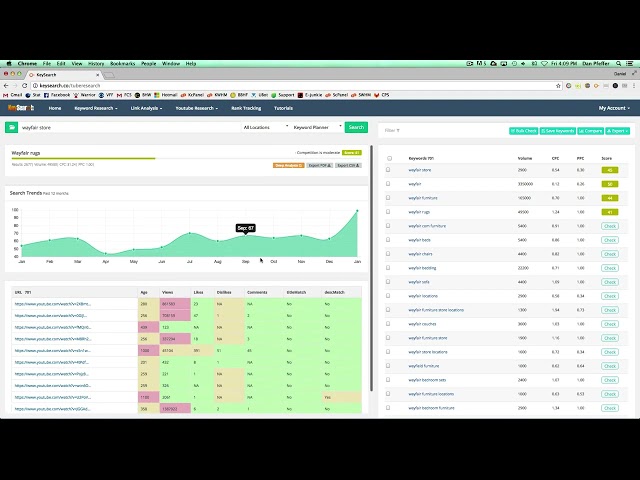This screenshot has width=640, height=480.
Task: Click the black circle extension icon in Chrome toolbar
Action: [x=615, y=86]
